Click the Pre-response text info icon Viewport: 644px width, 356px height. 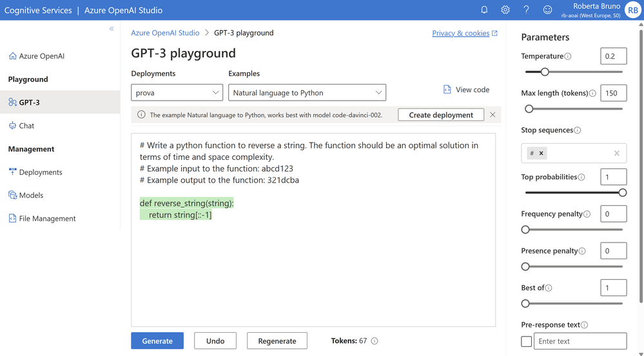(x=585, y=325)
